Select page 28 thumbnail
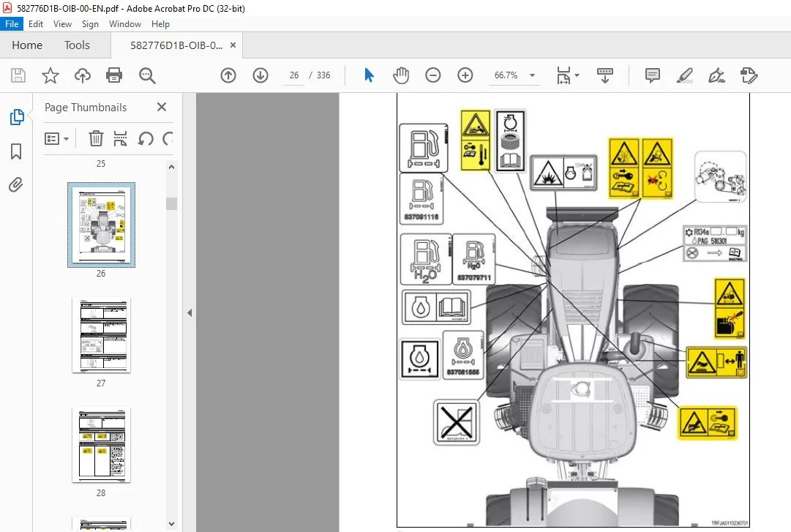791x532 pixels. (x=102, y=445)
